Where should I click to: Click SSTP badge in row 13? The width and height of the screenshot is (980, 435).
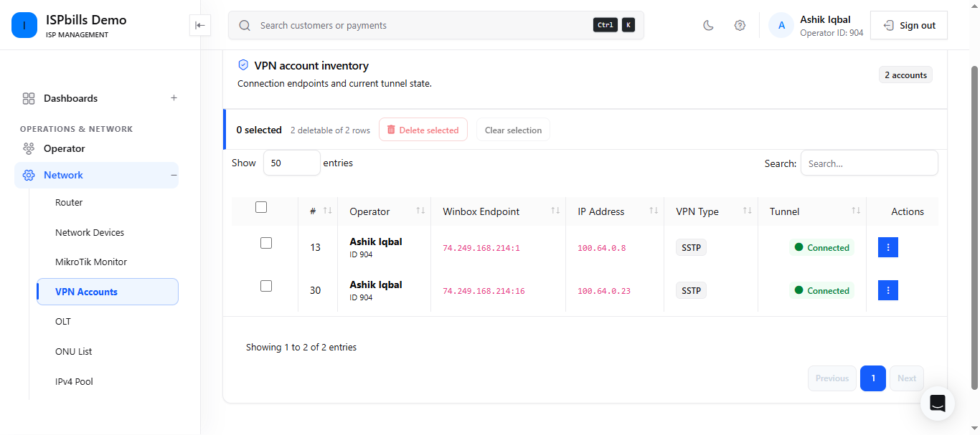pyautogui.click(x=692, y=247)
